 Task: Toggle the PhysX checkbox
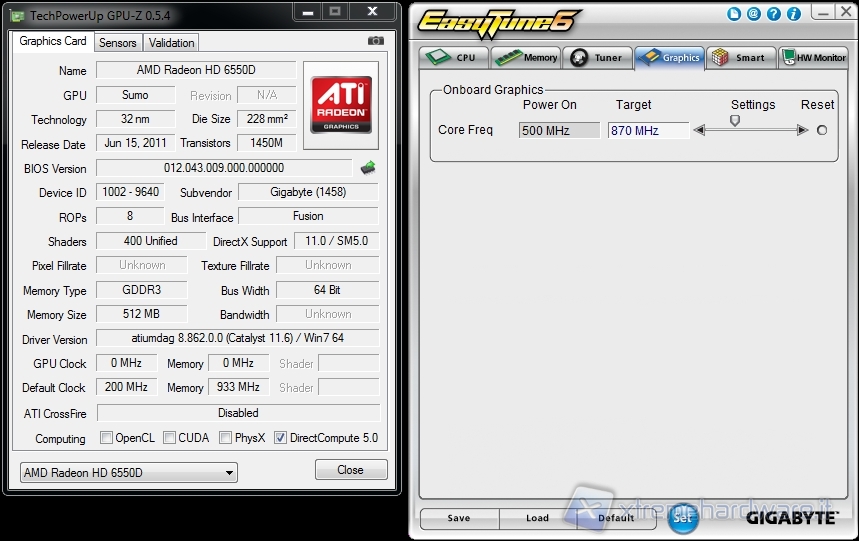coord(226,438)
